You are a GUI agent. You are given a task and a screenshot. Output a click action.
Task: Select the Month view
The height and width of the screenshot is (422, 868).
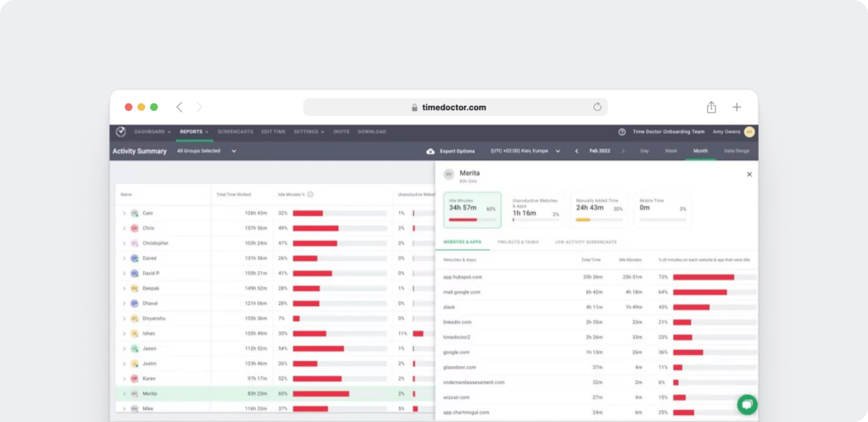click(700, 151)
